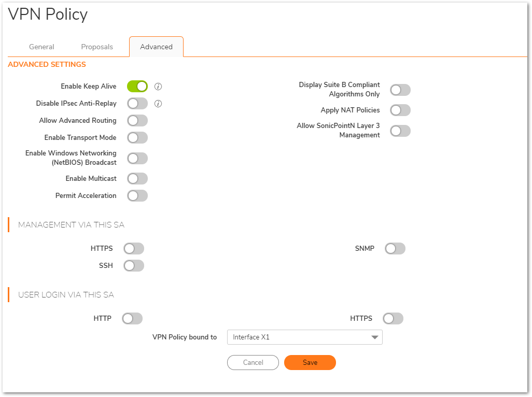Open VPN Policy bound to dropdown
This screenshot has width=532, height=397.
pos(305,337)
